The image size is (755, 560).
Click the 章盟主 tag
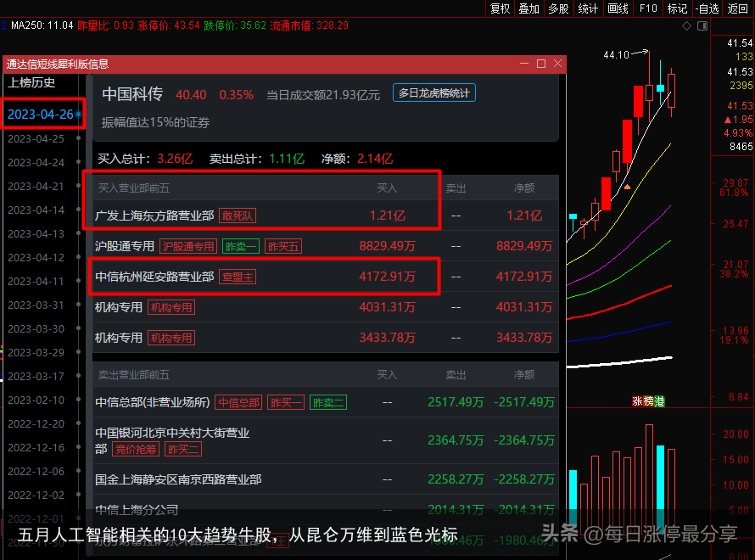click(238, 277)
